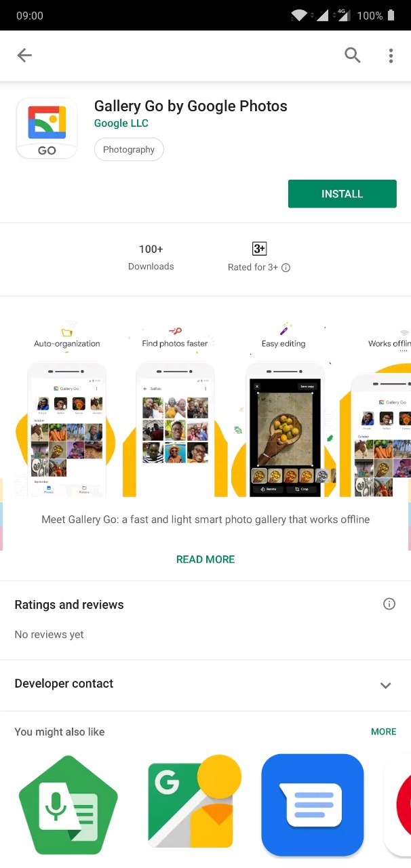Install Gallery Go with the INSTALL button
Screen dimensions: 411x868
pos(342,194)
